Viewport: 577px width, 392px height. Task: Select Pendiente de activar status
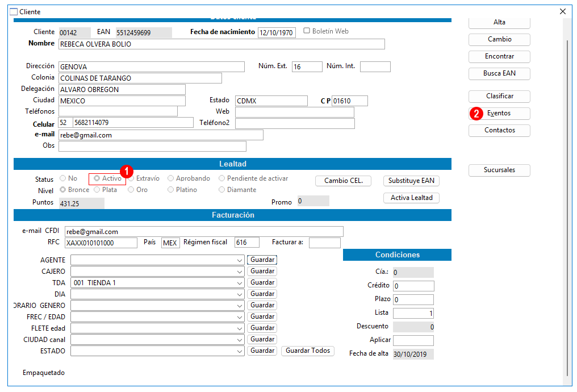point(221,178)
